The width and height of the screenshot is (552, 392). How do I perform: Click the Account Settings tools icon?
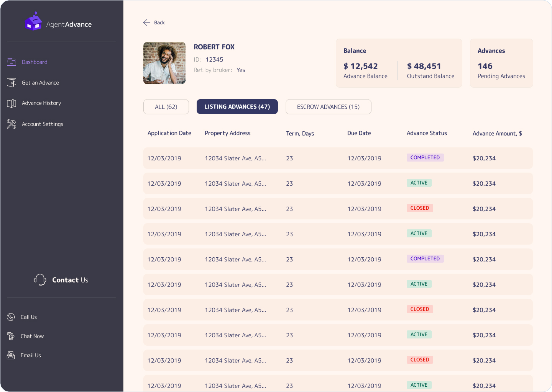[11, 124]
